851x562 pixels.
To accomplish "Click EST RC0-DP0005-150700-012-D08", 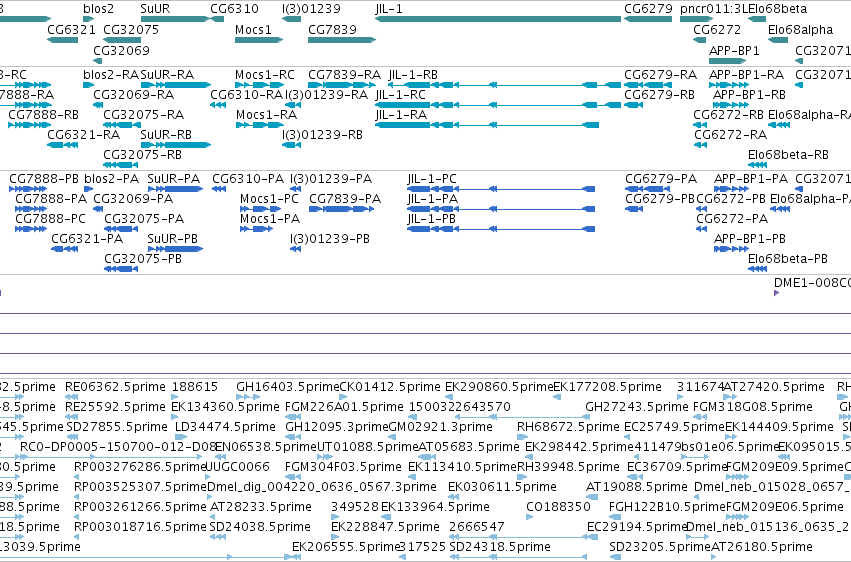I will [118, 447].
